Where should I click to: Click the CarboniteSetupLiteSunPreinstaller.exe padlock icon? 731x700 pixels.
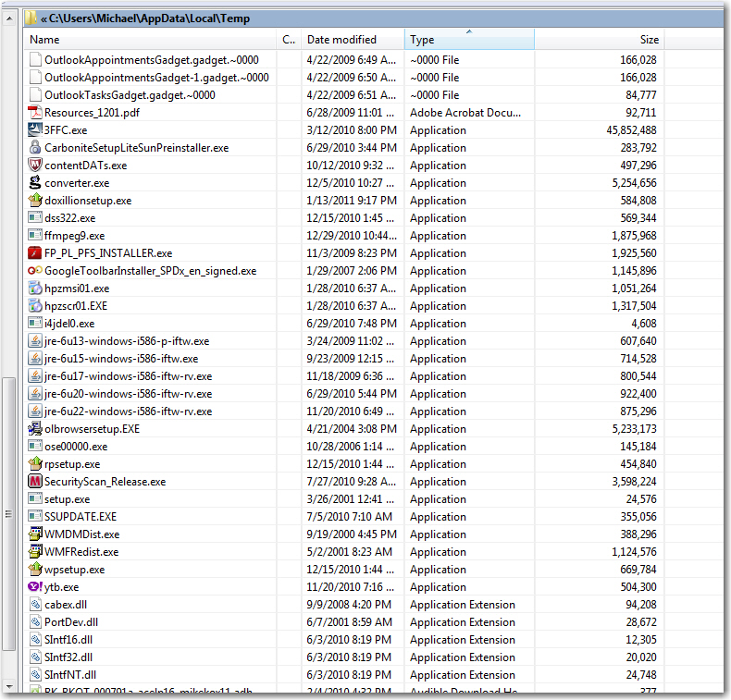coord(35,148)
